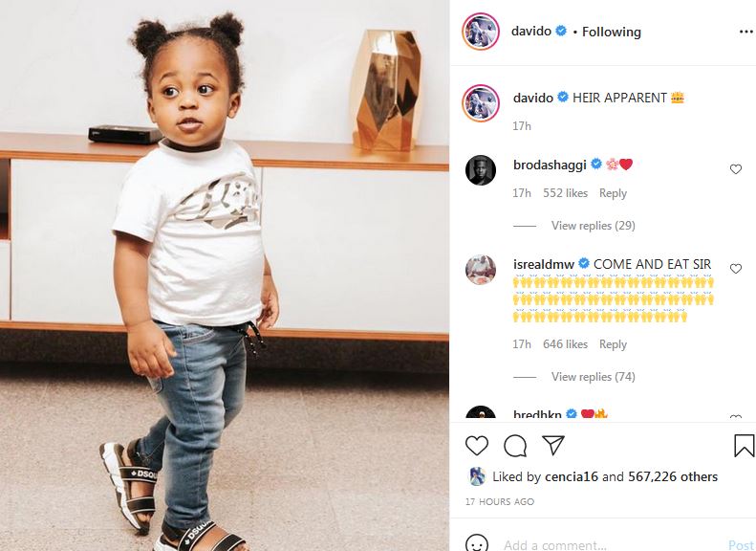Expand View replies (29)
The height and width of the screenshot is (551, 756).
click(x=593, y=226)
